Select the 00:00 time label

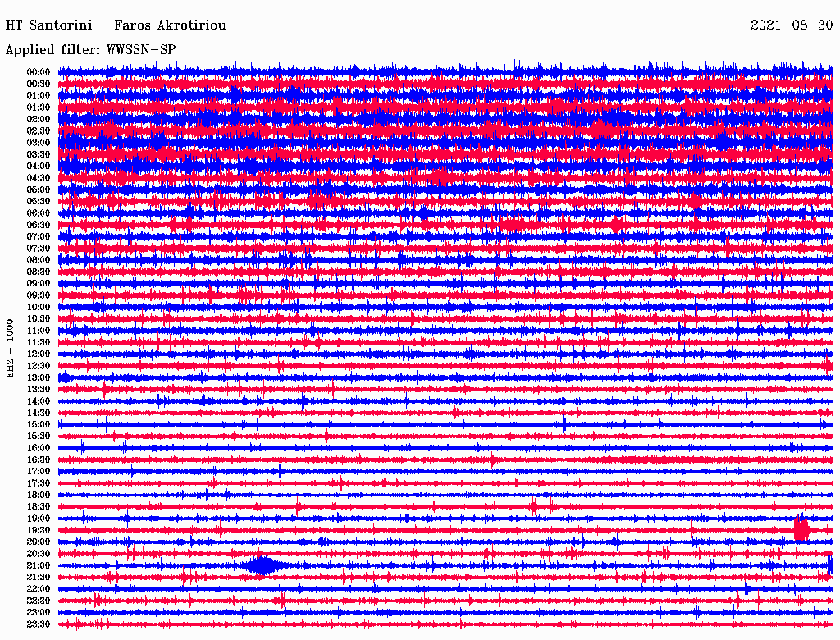coord(39,72)
